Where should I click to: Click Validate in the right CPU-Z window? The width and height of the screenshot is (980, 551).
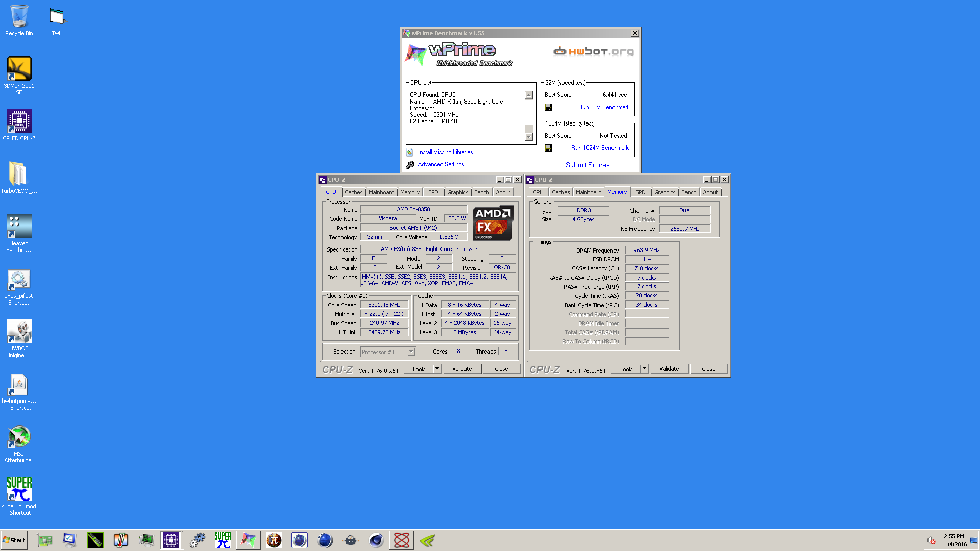tap(669, 369)
